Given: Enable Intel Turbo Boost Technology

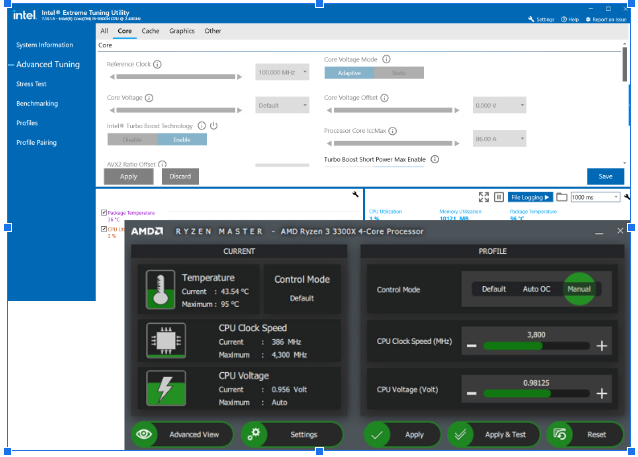Looking at the screenshot, I should 182,140.
